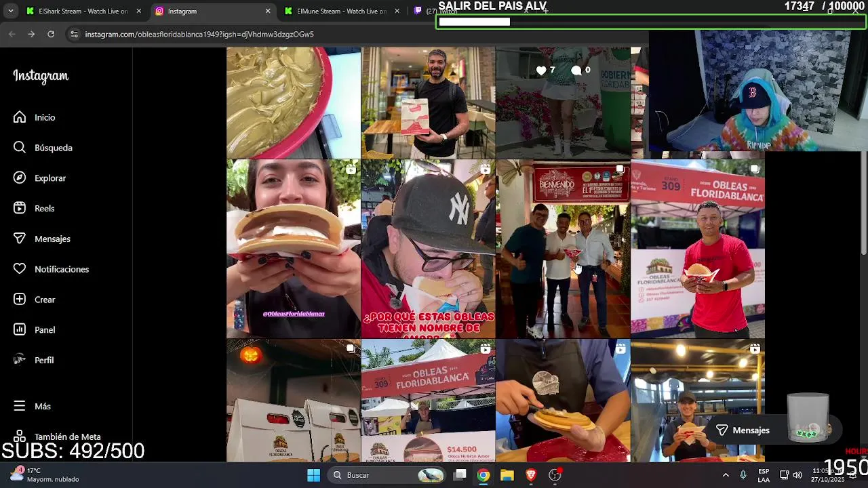Open the floating Mensajes button
This screenshot has height=488, width=868.
(772, 430)
